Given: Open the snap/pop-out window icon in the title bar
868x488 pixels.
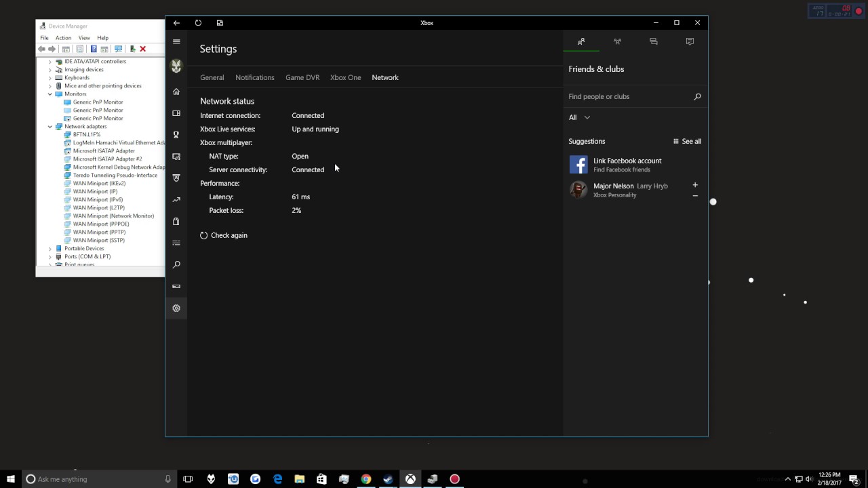Looking at the screenshot, I should 220,23.
